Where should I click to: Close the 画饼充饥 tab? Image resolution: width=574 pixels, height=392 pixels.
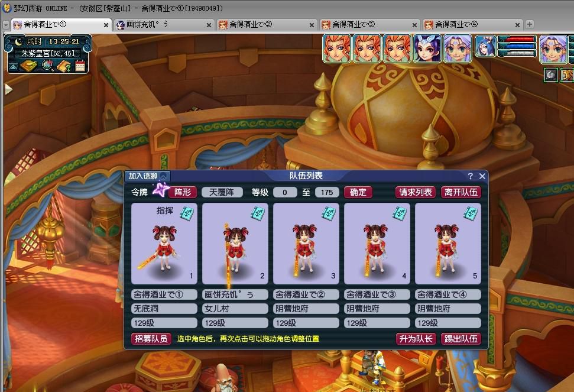[209, 25]
